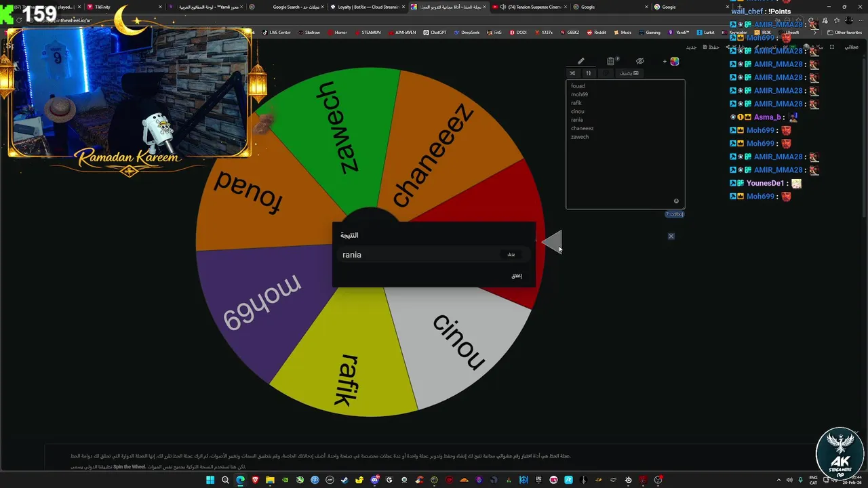Click the 'zawech' entry in the list
Viewport: 868px width, 488px height.
click(x=580, y=137)
